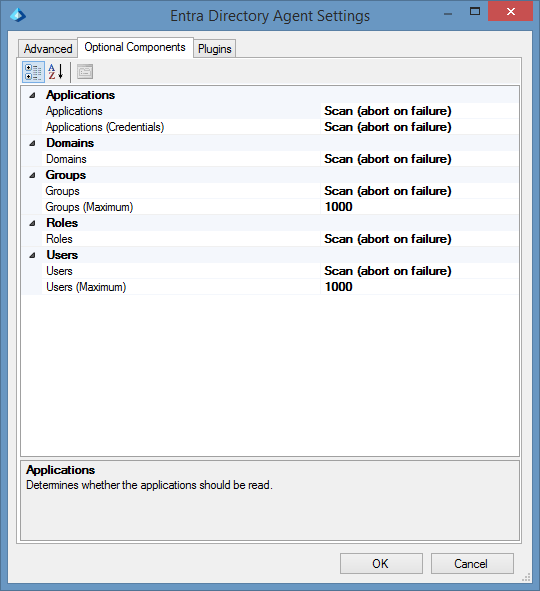Edit the Groups (Maximum) value 1000
Image resolution: width=540 pixels, height=591 pixels.
419,207
